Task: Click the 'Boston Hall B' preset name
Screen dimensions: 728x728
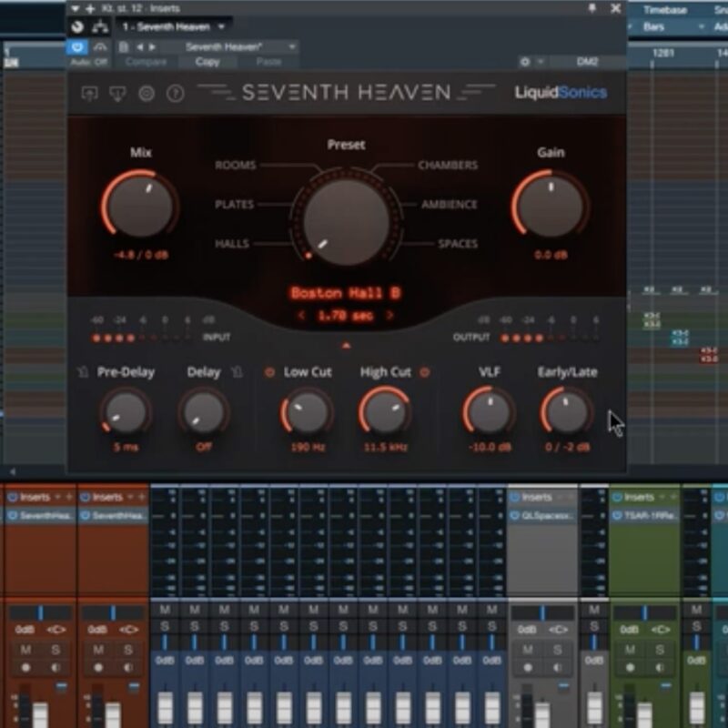Action: click(346, 293)
